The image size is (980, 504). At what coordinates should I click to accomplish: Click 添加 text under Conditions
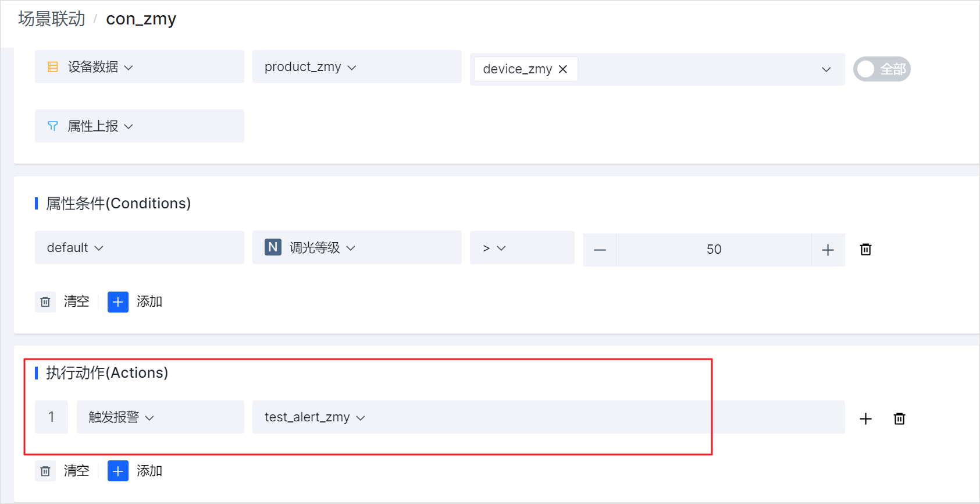[x=149, y=301]
